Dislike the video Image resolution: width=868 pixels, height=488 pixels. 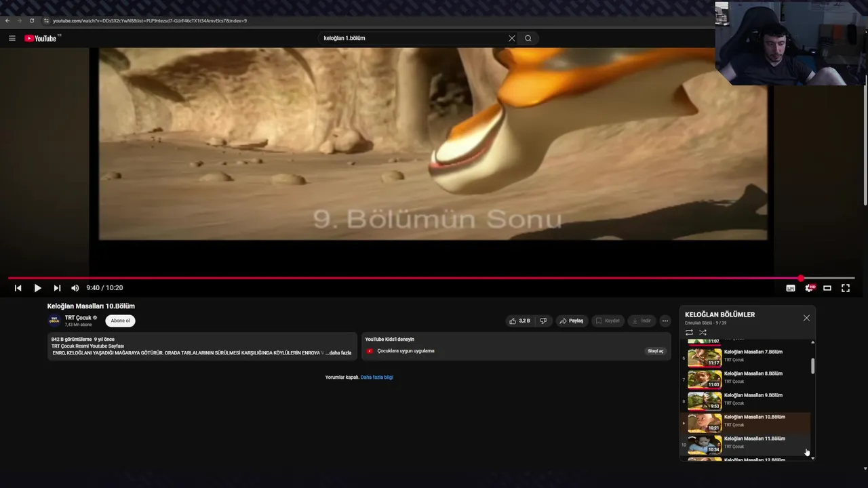click(543, 321)
